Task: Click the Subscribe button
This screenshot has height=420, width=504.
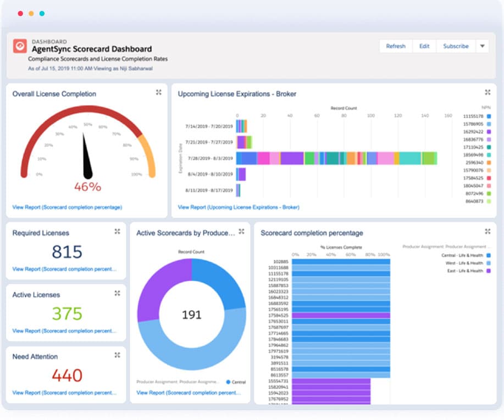Action: click(456, 46)
